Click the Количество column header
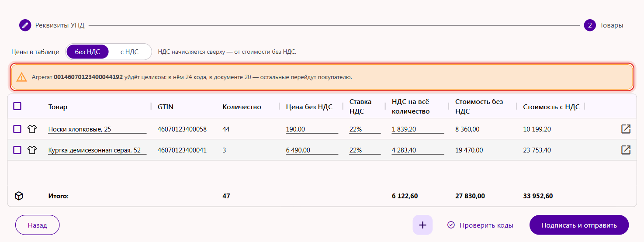Viewport: 644px width, 242px height. point(242,107)
